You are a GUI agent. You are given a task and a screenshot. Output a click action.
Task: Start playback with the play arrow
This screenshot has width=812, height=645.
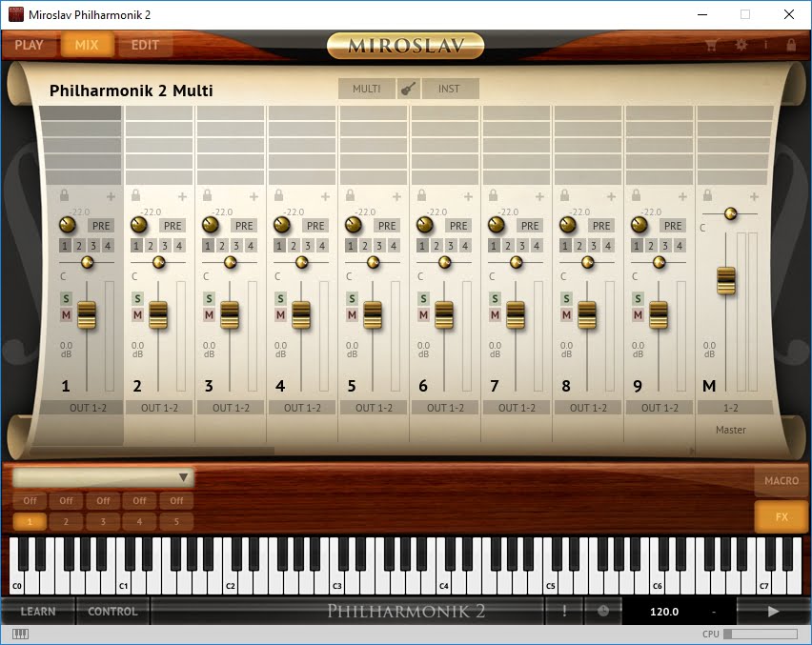773,612
